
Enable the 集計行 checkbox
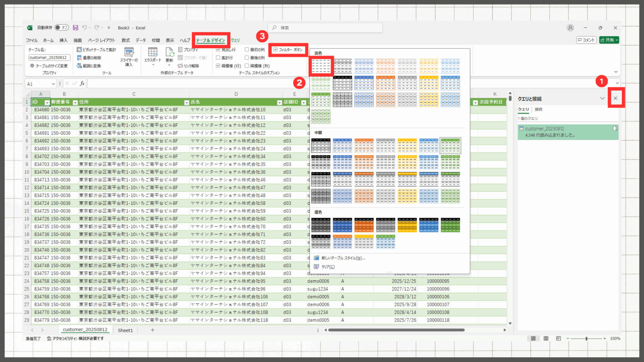218,58
